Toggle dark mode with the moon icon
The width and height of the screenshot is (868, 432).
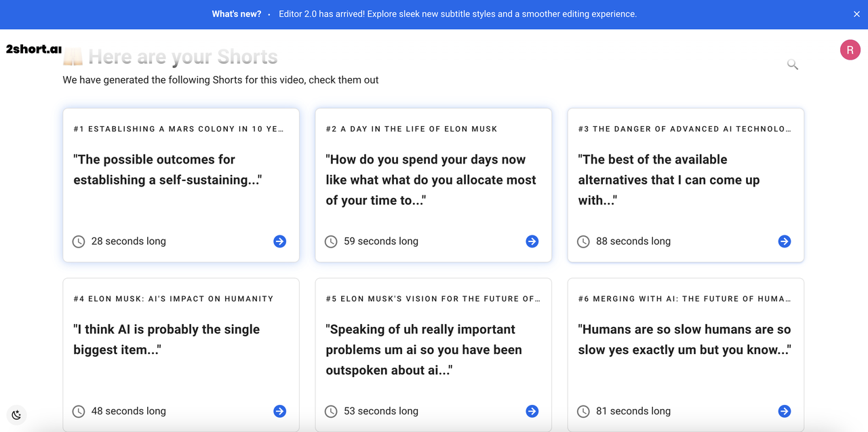[16, 415]
